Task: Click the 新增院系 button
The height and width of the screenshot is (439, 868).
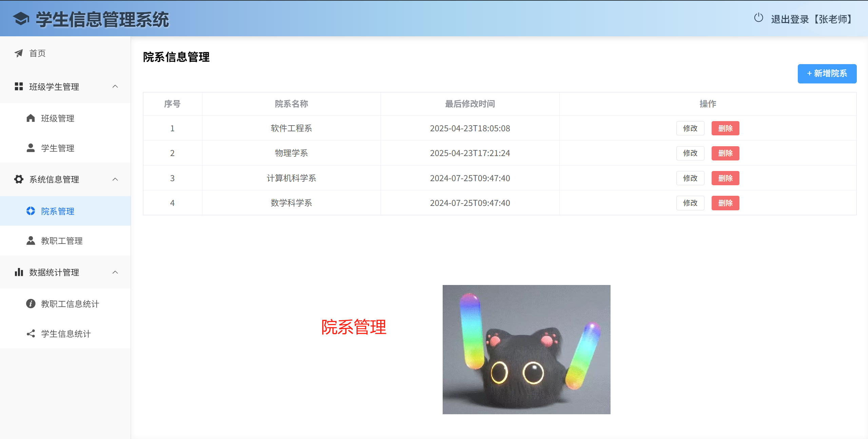Action: point(827,74)
